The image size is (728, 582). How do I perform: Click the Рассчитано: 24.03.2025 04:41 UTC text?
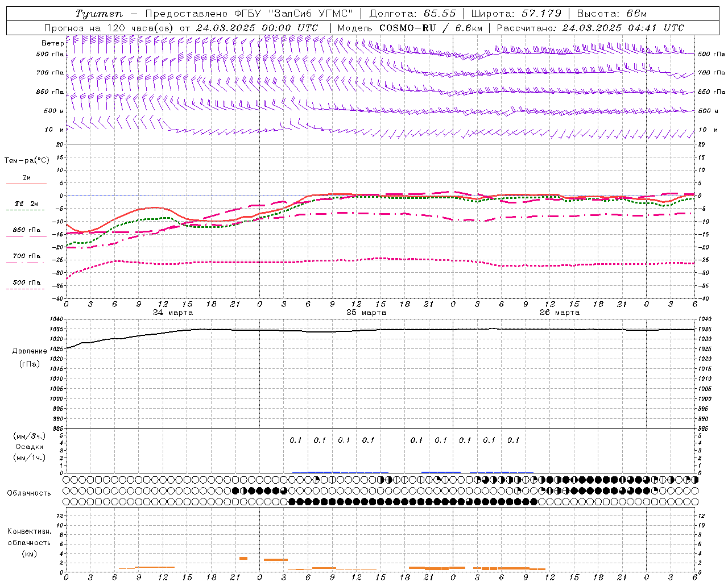590,28
